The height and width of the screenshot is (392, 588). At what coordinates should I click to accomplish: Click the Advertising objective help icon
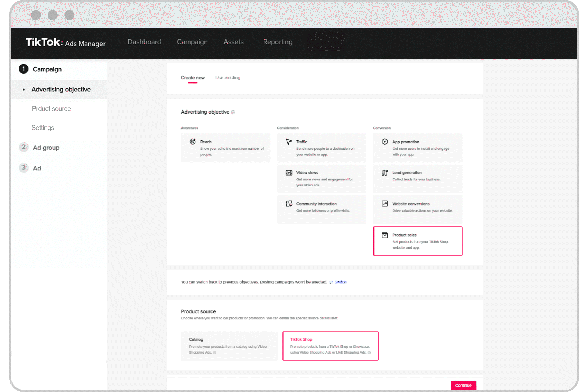point(234,112)
